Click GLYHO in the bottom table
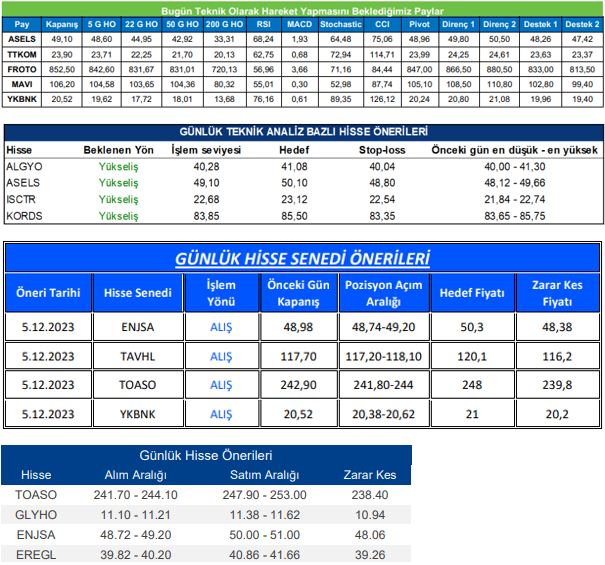605x565 pixels. tap(36, 515)
